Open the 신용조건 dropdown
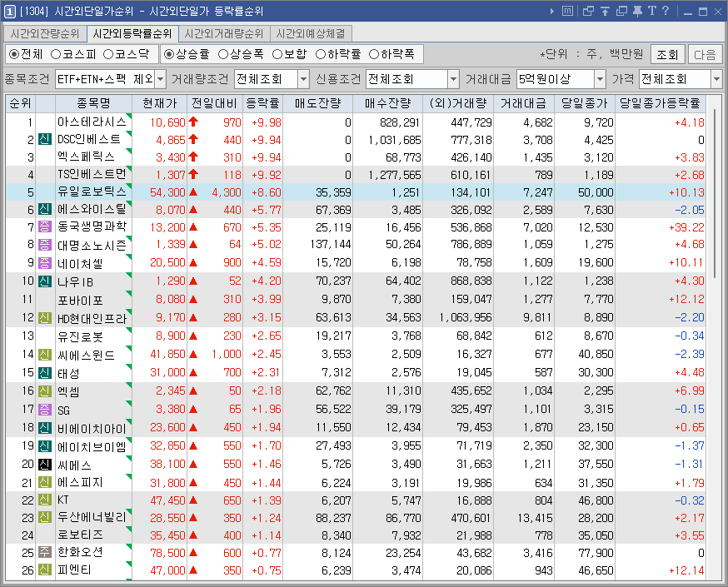 tap(454, 79)
